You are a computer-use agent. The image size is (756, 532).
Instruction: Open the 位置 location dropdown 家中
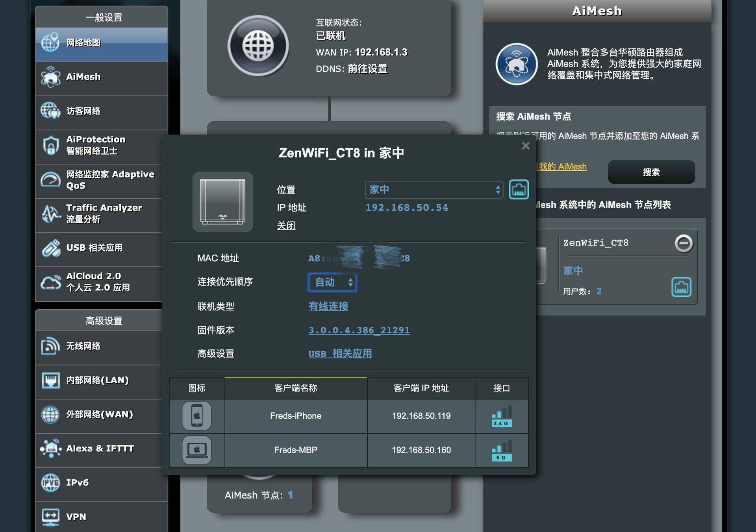coord(434,190)
